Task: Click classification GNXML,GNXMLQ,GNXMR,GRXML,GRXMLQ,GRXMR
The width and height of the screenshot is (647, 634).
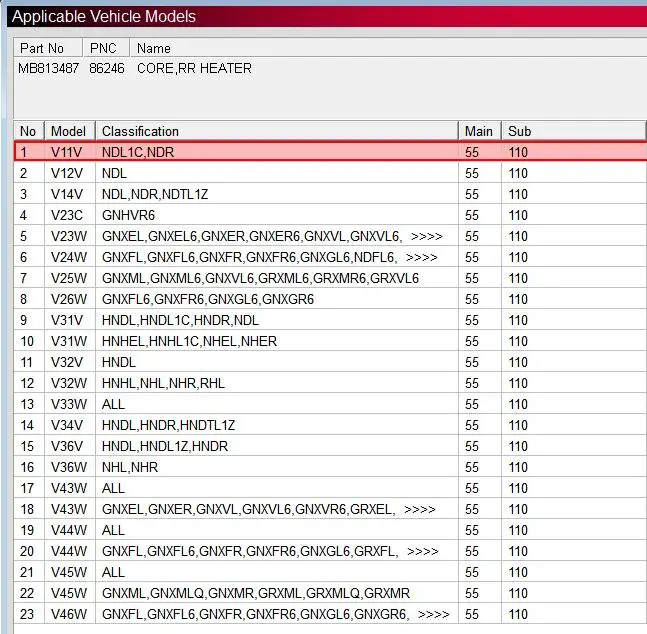Action: point(256,593)
